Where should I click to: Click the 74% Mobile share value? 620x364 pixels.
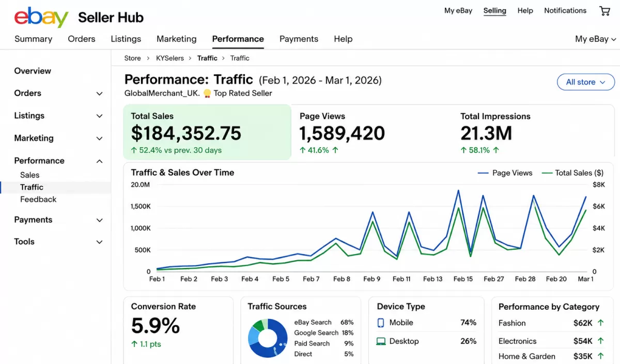coord(468,323)
